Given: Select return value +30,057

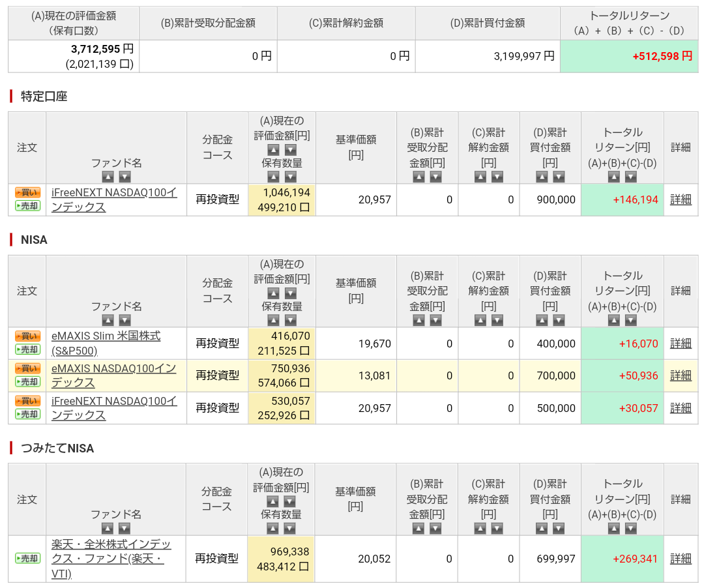Looking at the screenshot, I should tap(638, 408).
